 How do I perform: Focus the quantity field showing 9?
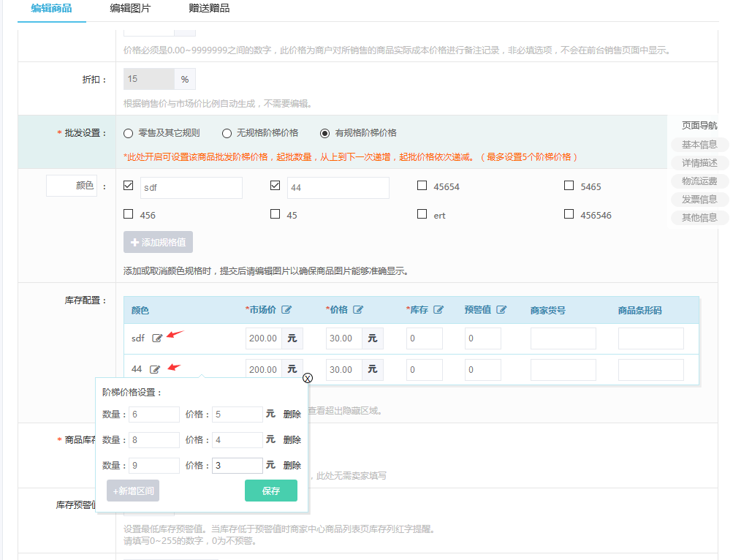(x=154, y=466)
